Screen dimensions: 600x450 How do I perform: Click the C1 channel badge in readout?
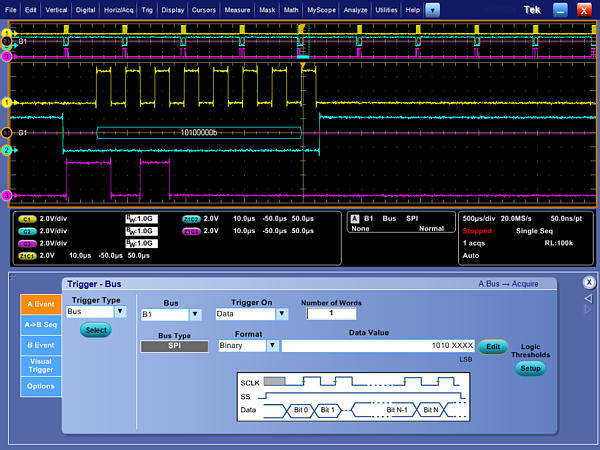28,217
